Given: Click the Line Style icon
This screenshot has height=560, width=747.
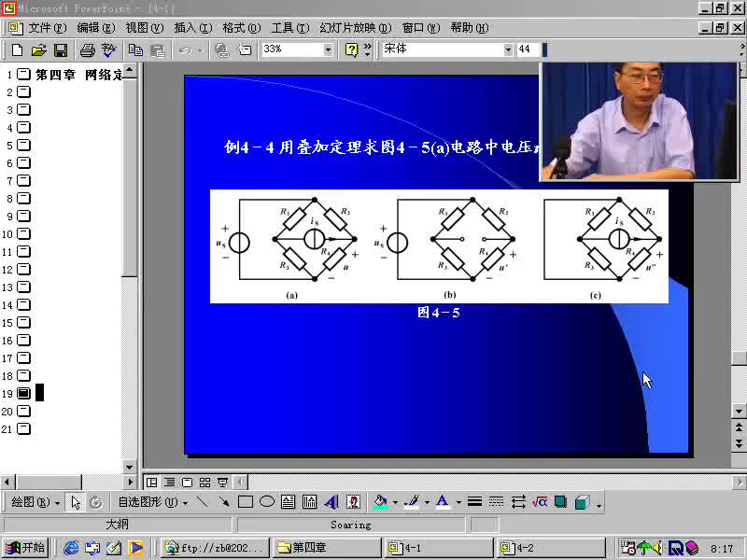Looking at the screenshot, I should 474,501.
